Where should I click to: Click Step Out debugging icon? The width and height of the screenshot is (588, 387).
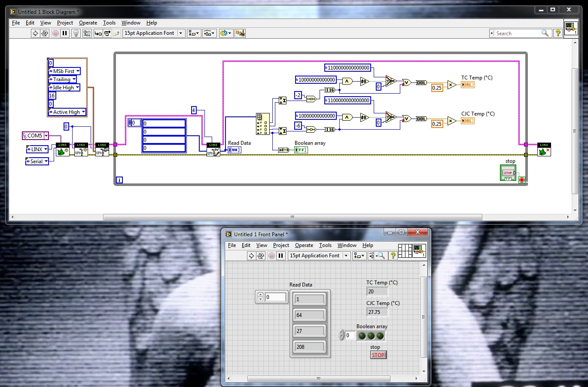click(x=116, y=33)
